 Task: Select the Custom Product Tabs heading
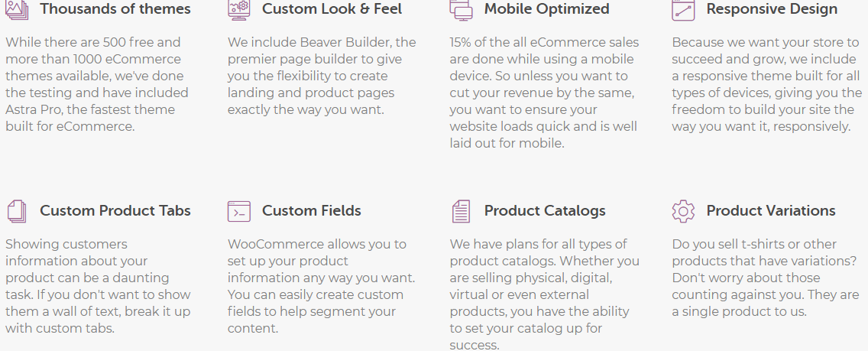[115, 210]
